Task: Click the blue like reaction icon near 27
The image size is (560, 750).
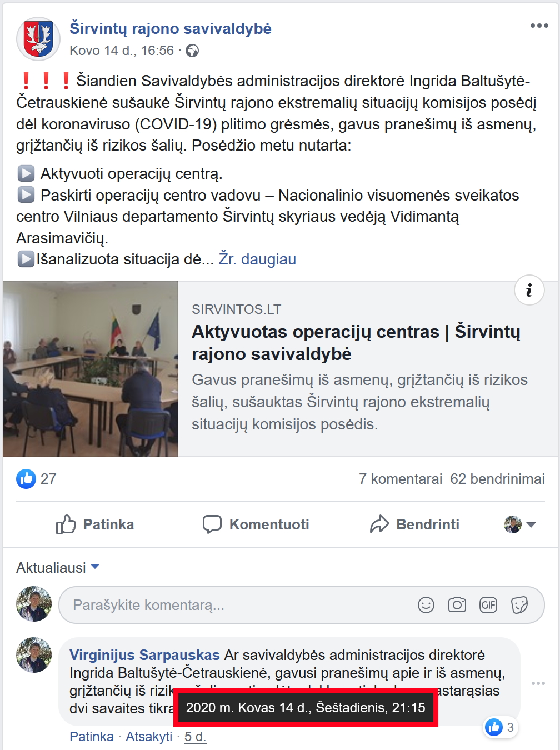Action: [x=26, y=479]
